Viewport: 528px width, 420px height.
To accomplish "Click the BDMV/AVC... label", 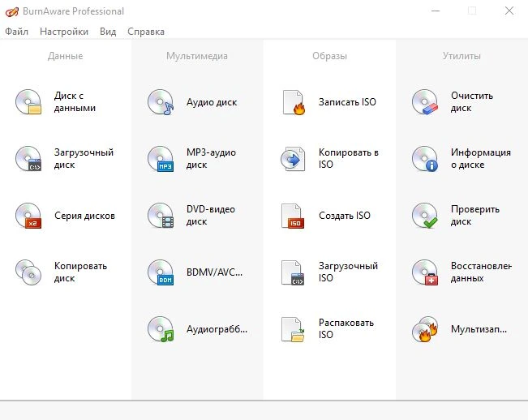I will point(214,272).
